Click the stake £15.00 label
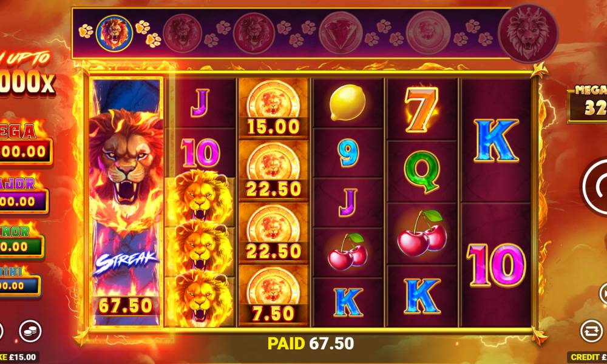 click(19, 357)
